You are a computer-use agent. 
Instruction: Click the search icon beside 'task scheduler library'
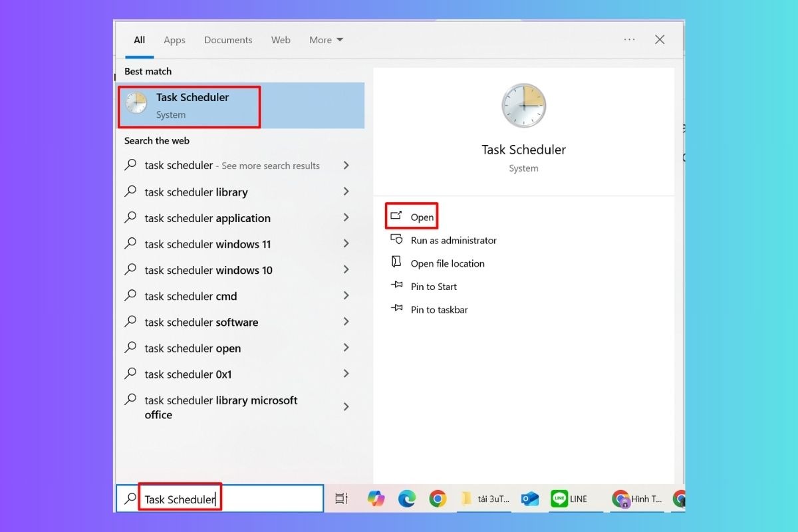[131, 191]
